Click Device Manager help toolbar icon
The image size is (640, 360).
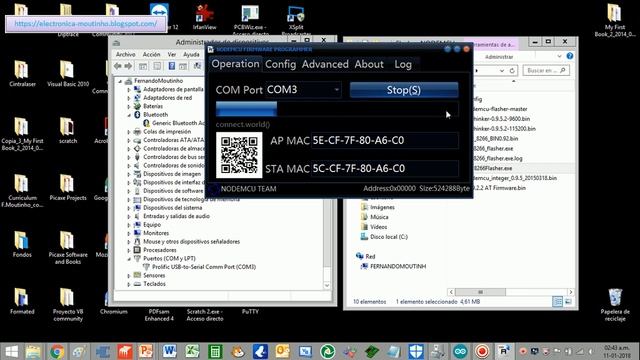tap(172, 66)
